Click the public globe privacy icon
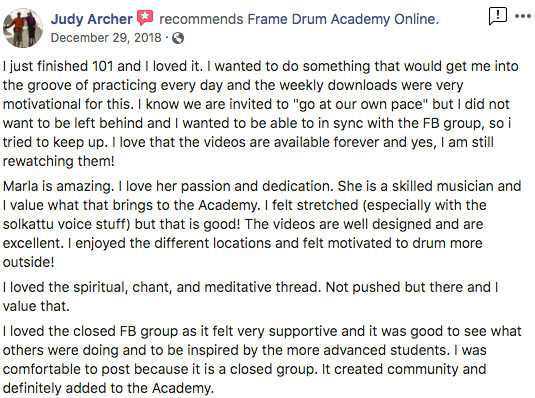 coord(178,38)
